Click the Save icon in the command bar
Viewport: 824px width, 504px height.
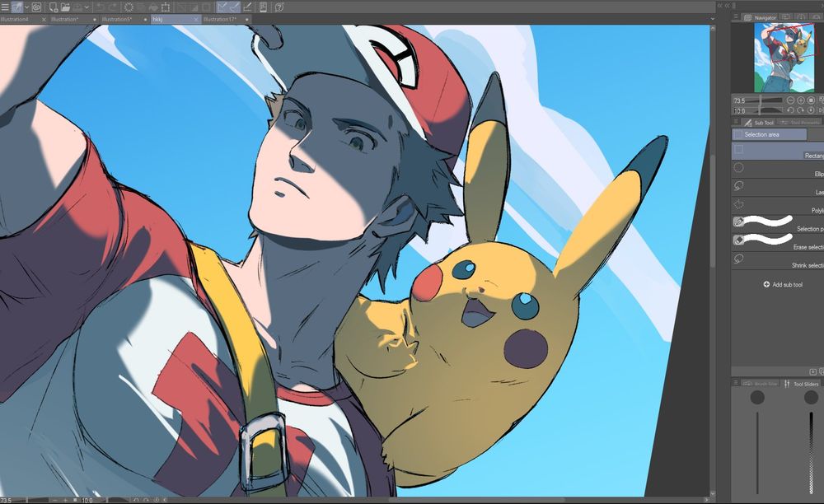click(x=77, y=7)
